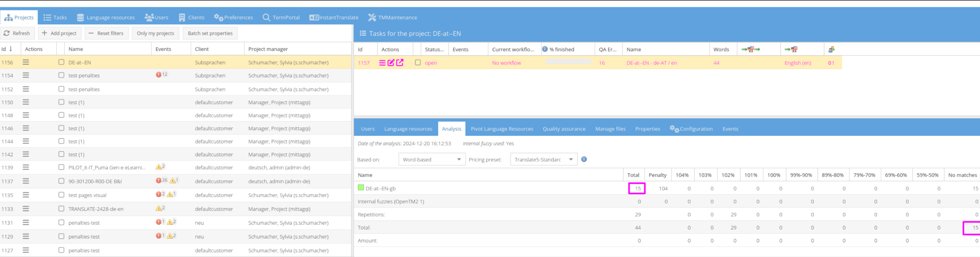Image resolution: width=980 pixels, height=257 pixels.
Task: Switch to the Quality assurance tab
Action: pyautogui.click(x=564, y=129)
